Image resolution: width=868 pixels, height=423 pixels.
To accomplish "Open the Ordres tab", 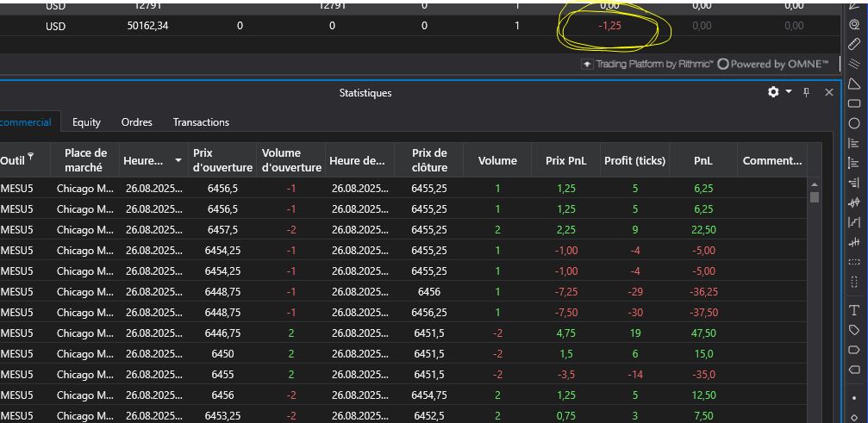I will [137, 122].
